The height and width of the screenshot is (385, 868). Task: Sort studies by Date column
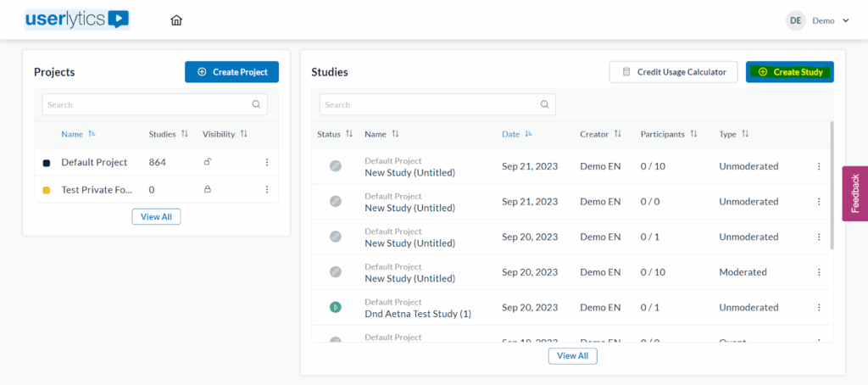point(516,134)
